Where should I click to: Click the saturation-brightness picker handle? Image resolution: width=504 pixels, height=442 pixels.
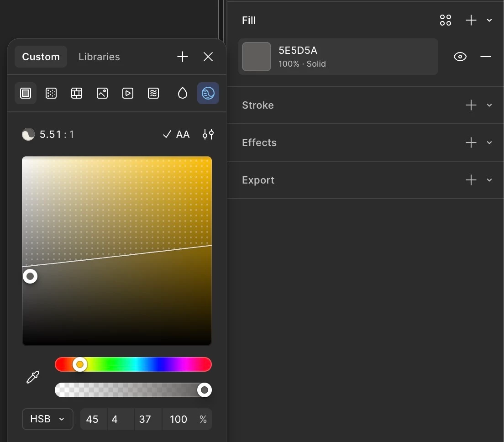[30, 276]
